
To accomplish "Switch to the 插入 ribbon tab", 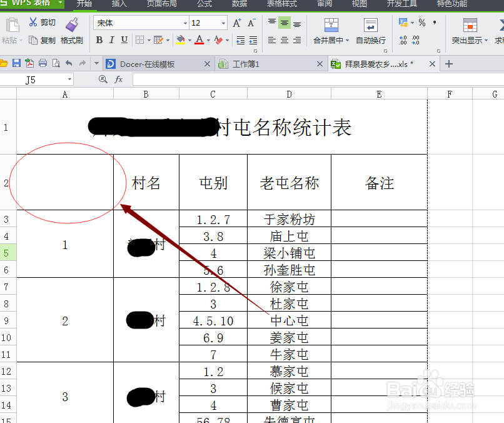I will click(119, 5).
